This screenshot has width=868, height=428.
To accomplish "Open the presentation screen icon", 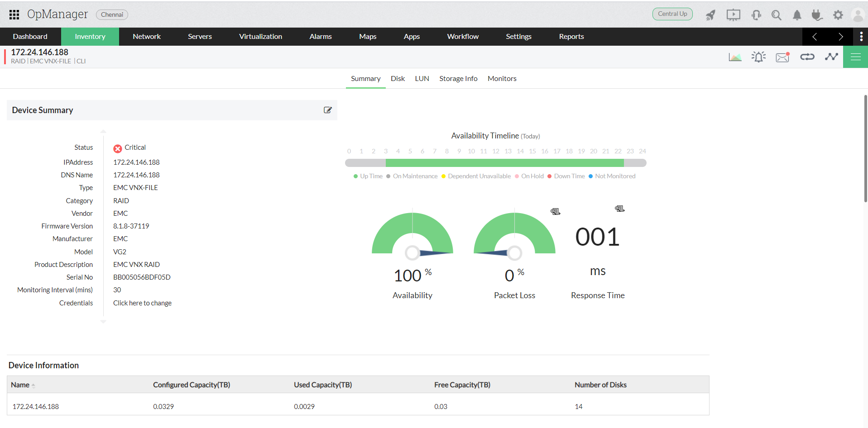I will 734,15.
